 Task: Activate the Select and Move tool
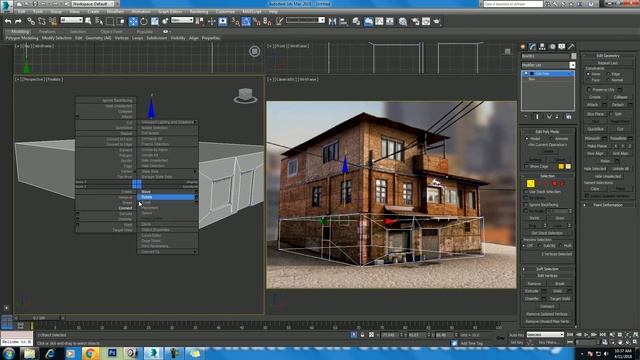[133, 21]
